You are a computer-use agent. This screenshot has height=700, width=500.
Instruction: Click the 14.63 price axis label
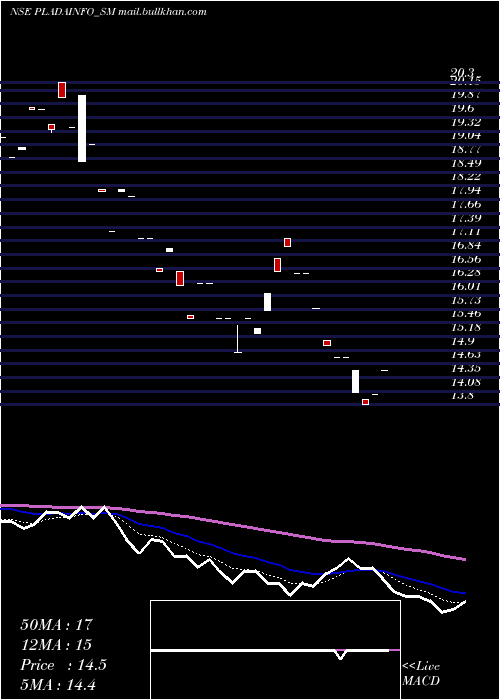click(466, 354)
